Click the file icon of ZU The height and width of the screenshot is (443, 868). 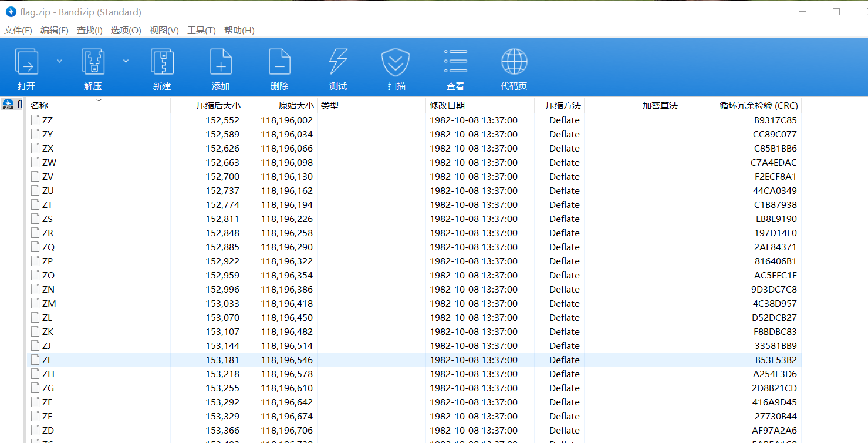(x=36, y=190)
